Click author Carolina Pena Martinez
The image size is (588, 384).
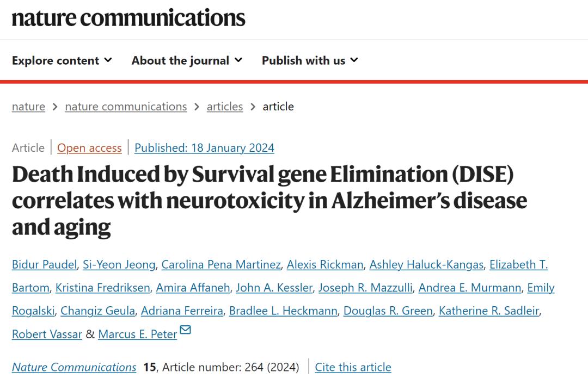[x=222, y=265]
